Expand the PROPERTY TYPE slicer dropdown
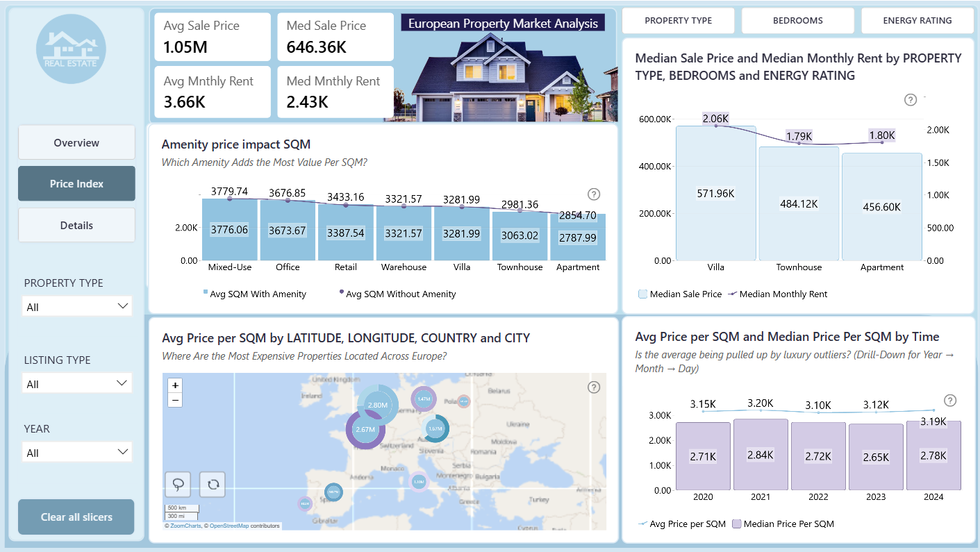980x552 pixels. pos(77,306)
